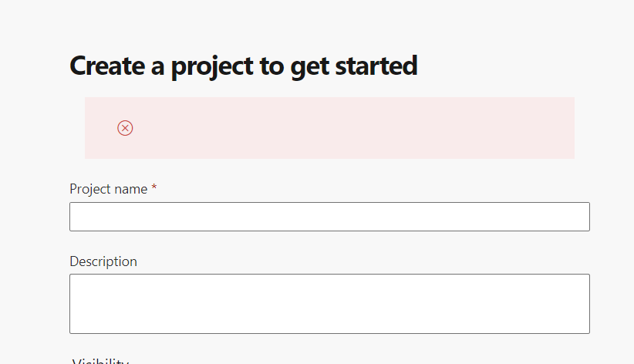The height and width of the screenshot is (364, 634).
Task: Click the right end of Project name input
Action: pyautogui.click(x=578, y=217)
